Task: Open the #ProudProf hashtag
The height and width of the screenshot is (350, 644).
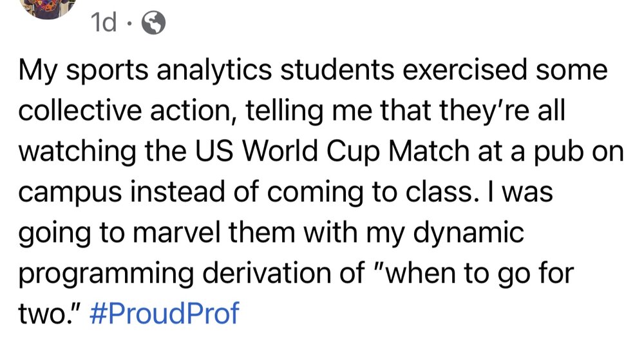Action: click(170, 314)
